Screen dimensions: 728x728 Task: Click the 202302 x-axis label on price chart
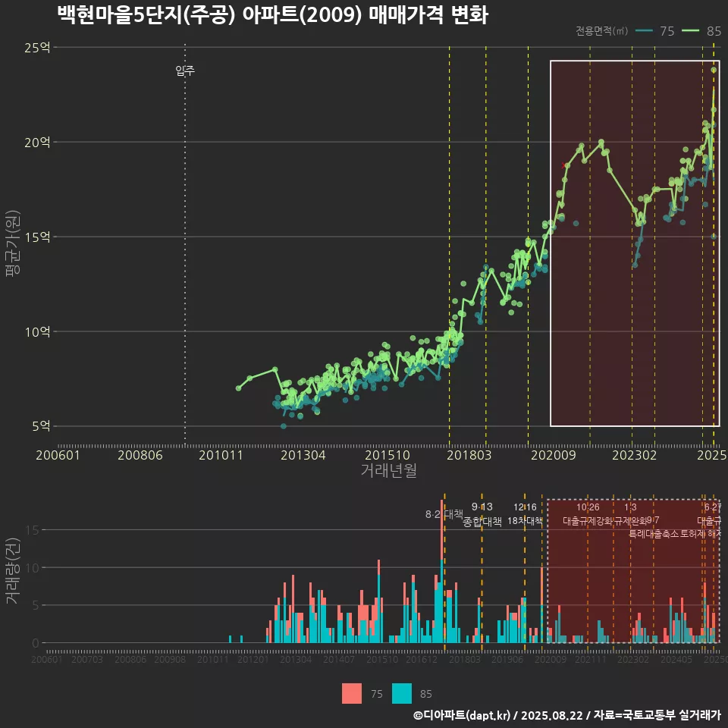pyautogui.click(x=634, y=455)
